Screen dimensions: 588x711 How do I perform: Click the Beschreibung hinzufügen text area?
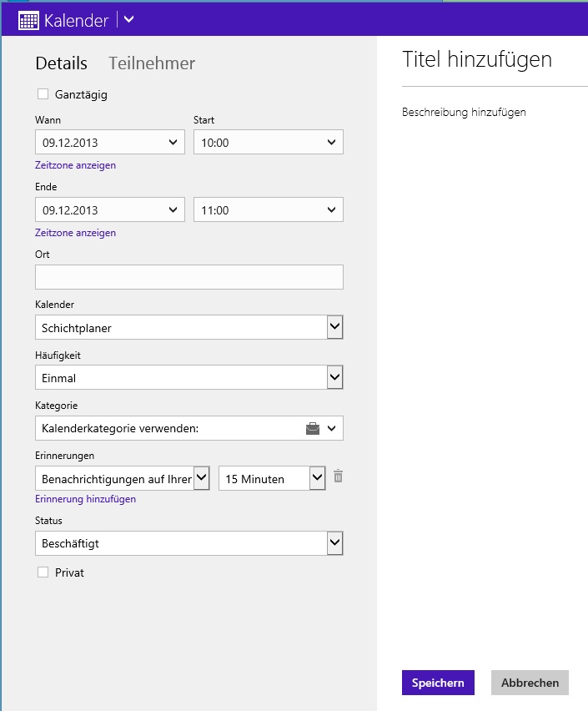(x=464, y=112)
